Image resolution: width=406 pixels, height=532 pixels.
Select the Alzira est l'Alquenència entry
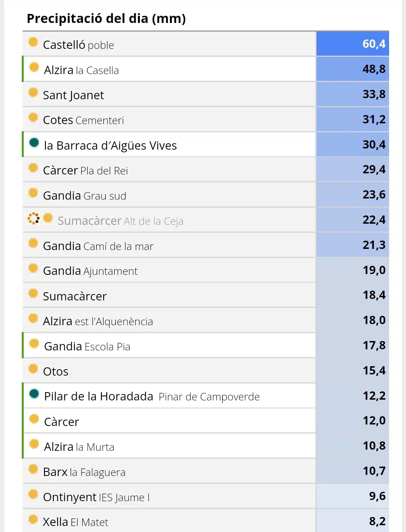[x=169, y=320]
